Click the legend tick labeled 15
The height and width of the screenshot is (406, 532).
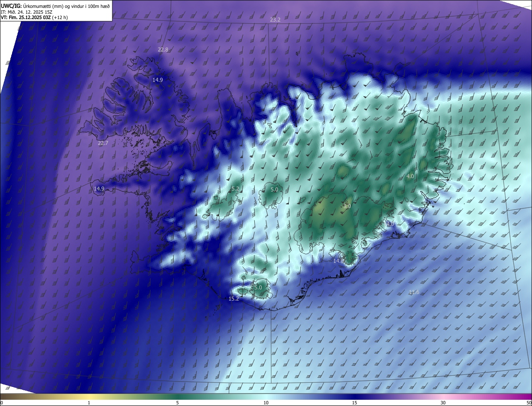(x=355, y=403)
